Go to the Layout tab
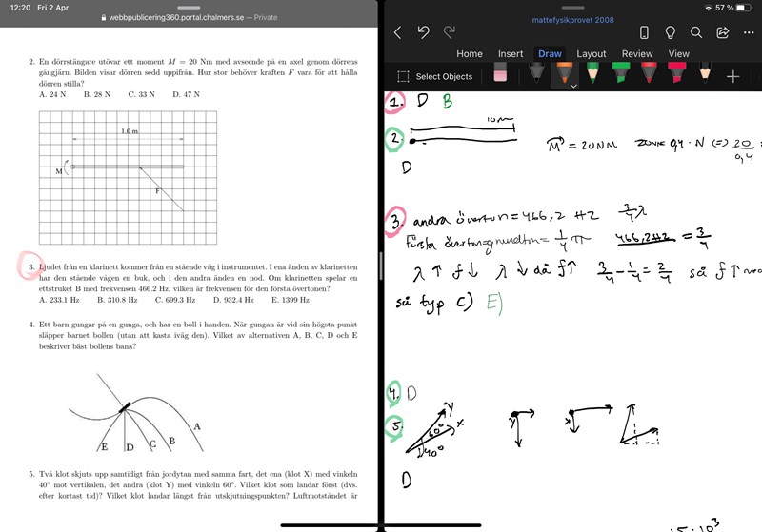Screen dimensions: 762x532 (x=591, y=54)
